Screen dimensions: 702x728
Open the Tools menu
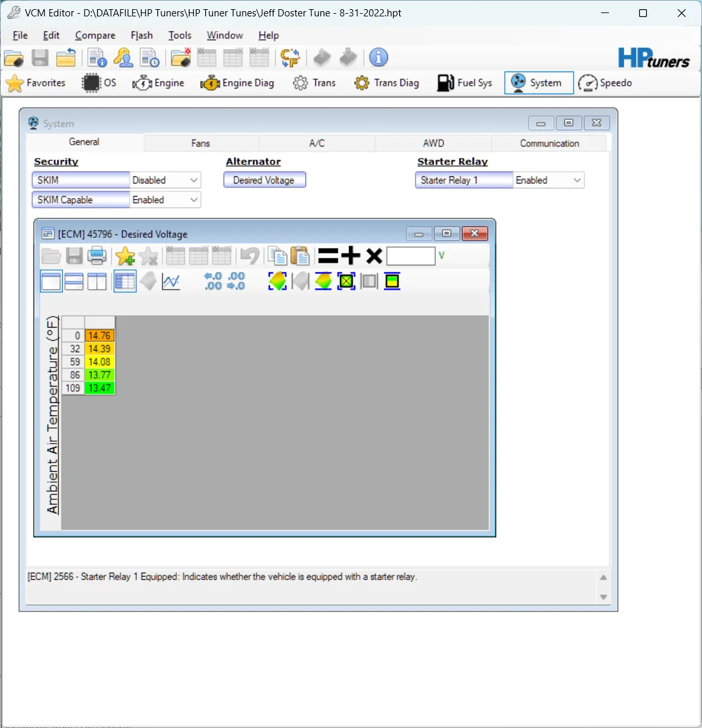[x=180, y=35]
